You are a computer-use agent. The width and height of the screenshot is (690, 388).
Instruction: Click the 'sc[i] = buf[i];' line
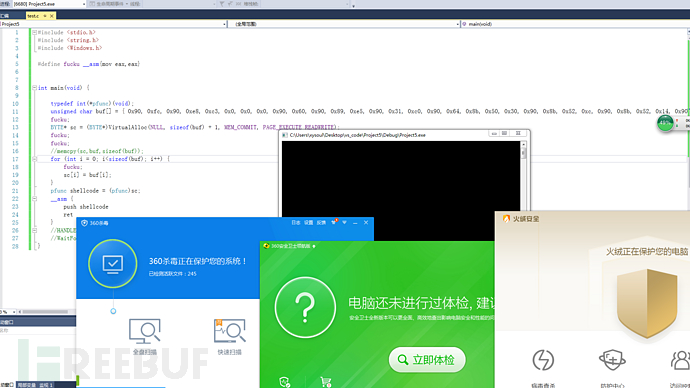point(88,175)
